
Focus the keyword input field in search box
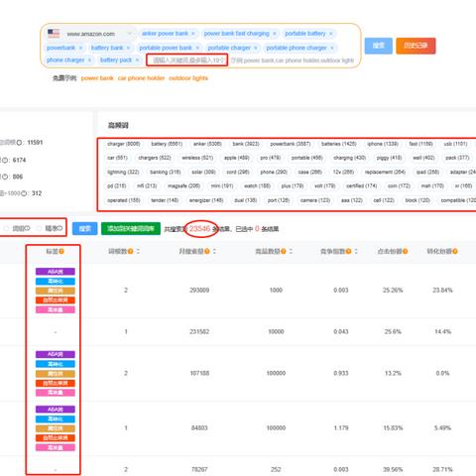point(187,60)
